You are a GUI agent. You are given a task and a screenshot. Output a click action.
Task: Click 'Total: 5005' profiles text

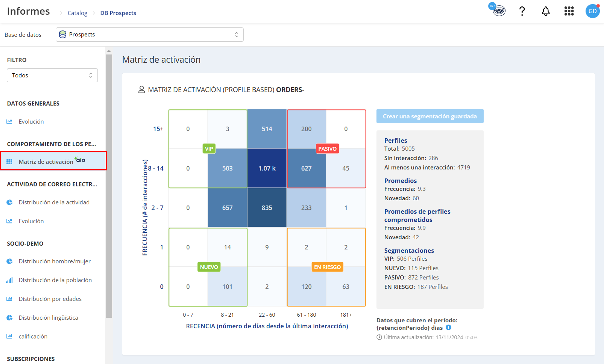click(x=399, y=149)
